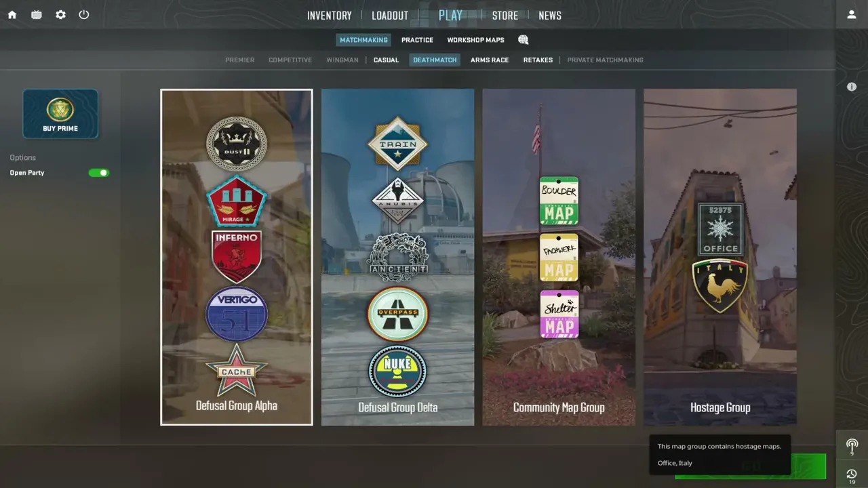
Task: Click the globe icon beside Workshop Maps
Action: tap(523, 40)
